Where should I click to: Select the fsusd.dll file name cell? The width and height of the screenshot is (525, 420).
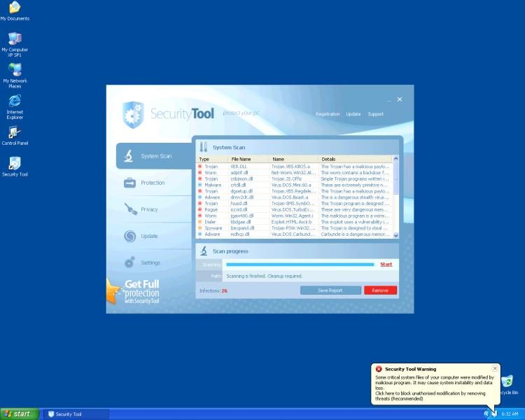point(239,203)
